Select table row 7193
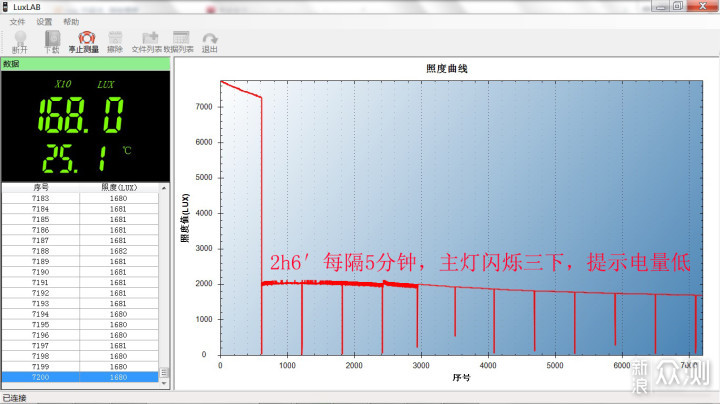720x404 pixels. click(80, 303)
